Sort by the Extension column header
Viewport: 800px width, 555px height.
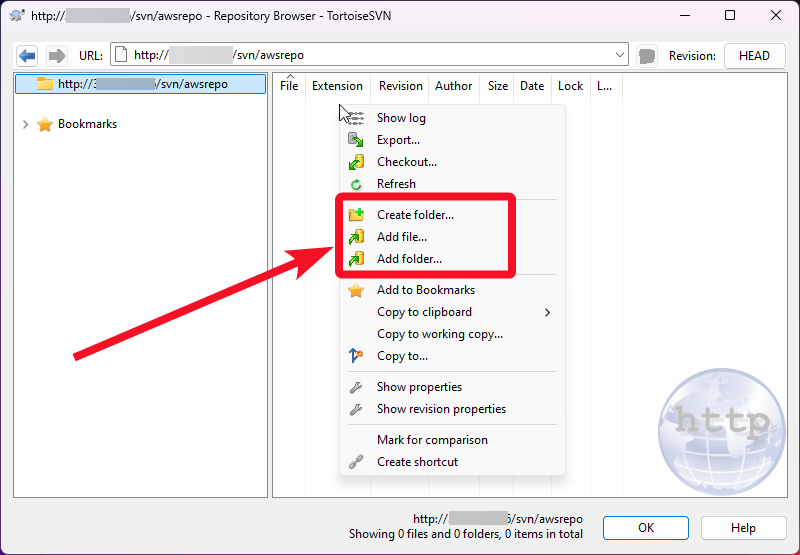coord(337,86)
